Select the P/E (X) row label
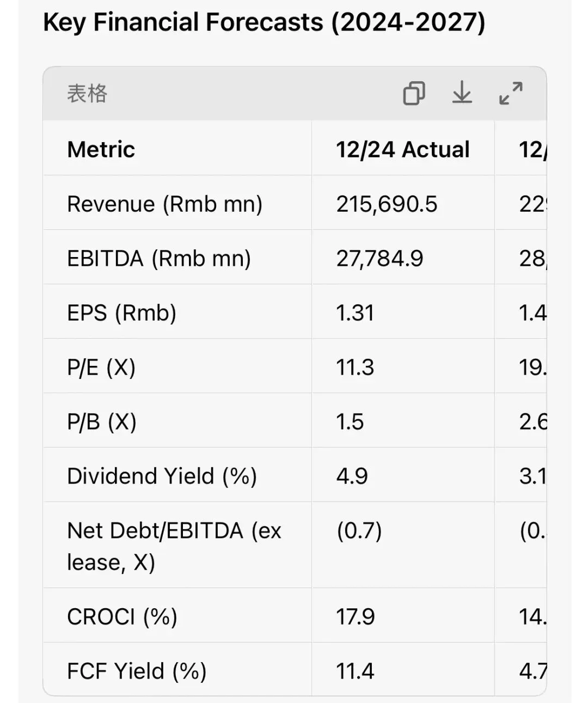 click(x=101, y=368)
